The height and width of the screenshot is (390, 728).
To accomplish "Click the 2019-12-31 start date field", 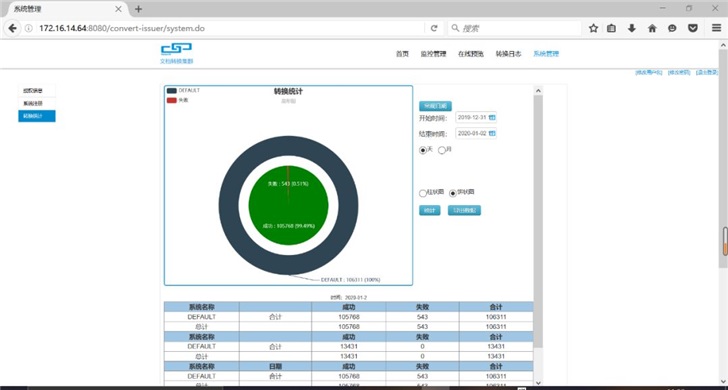I will click(472, 118).
